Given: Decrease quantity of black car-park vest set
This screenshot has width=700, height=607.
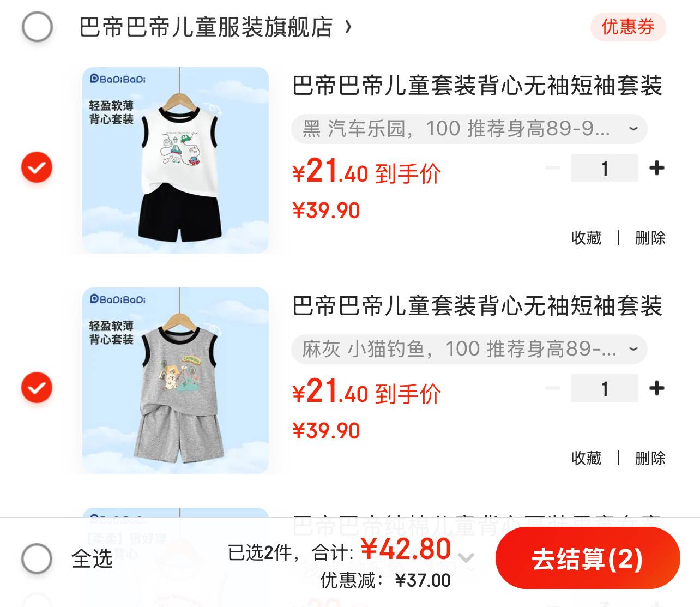Looking at the screenshot, I should coord(553,168).
